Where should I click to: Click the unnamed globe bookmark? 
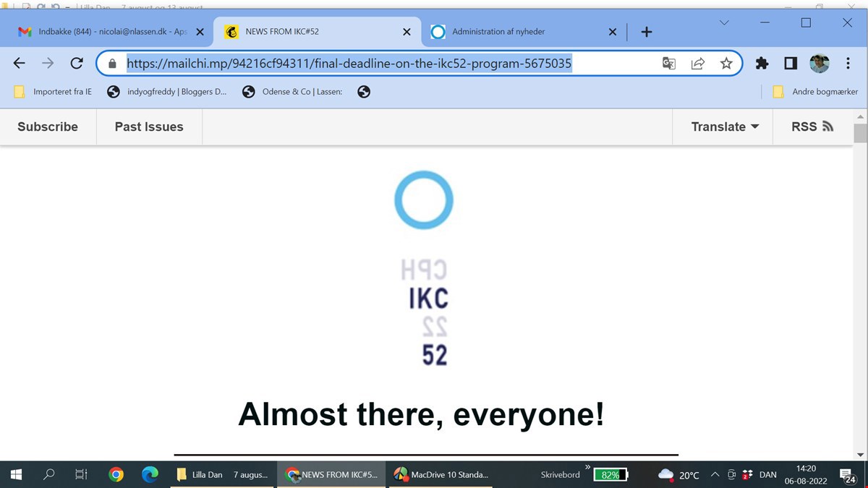tap(364, 92)
